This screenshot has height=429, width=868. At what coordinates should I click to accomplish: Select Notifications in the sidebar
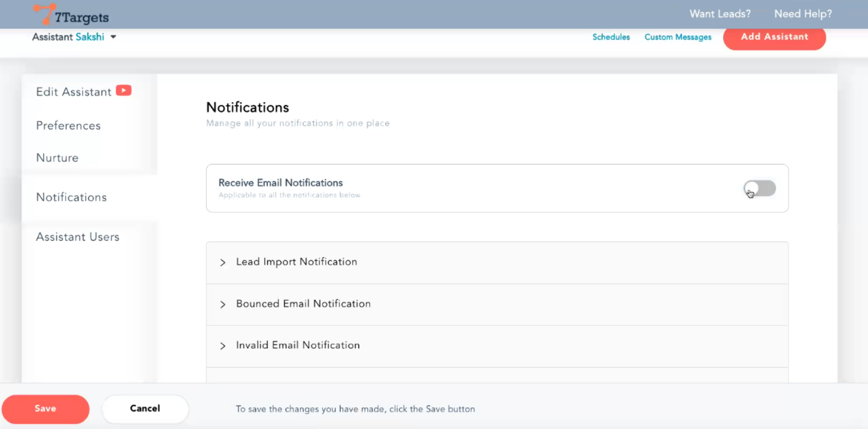click(71, 197)
